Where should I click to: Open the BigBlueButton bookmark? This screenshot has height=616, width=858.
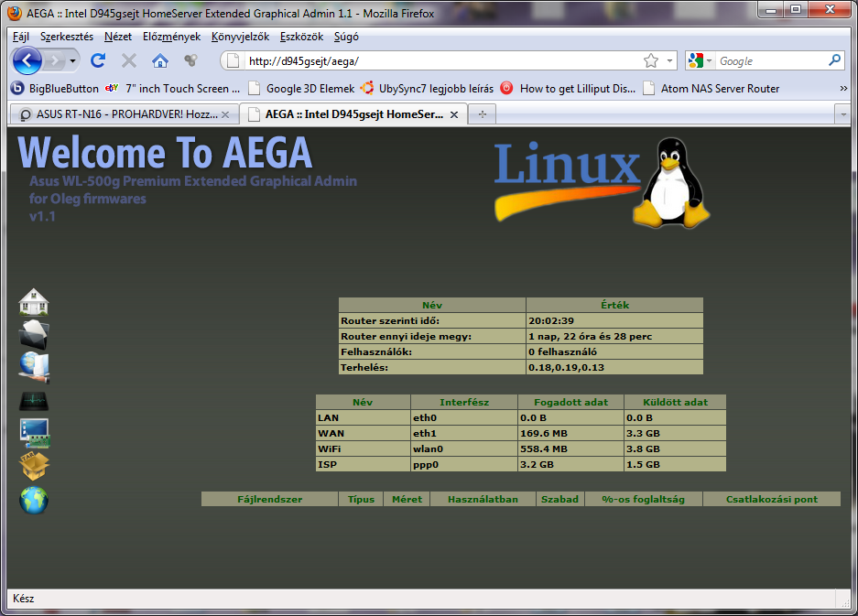[x=55, y=88]
